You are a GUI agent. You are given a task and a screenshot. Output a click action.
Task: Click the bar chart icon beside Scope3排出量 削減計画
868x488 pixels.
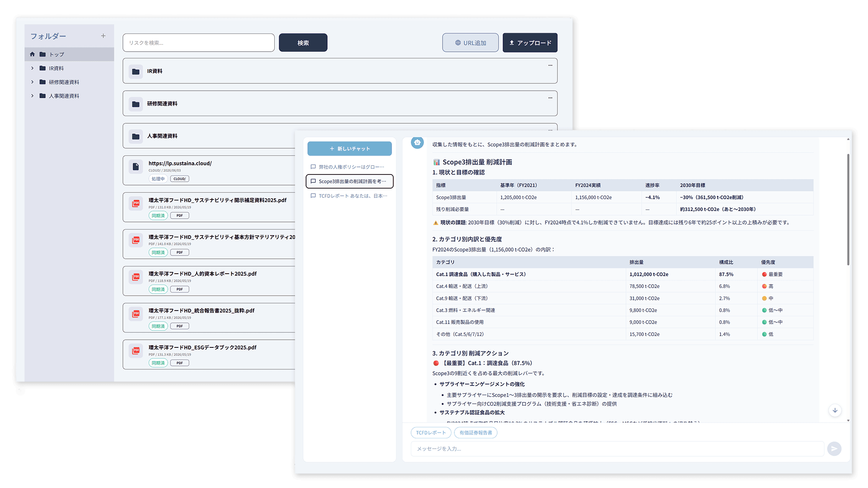(436, 162)
